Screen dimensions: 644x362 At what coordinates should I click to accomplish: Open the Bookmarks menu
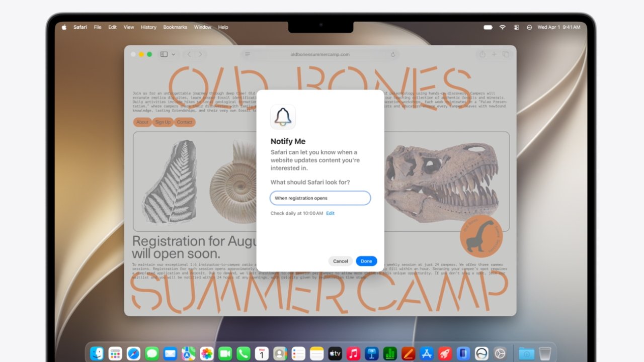click(175, 27)
